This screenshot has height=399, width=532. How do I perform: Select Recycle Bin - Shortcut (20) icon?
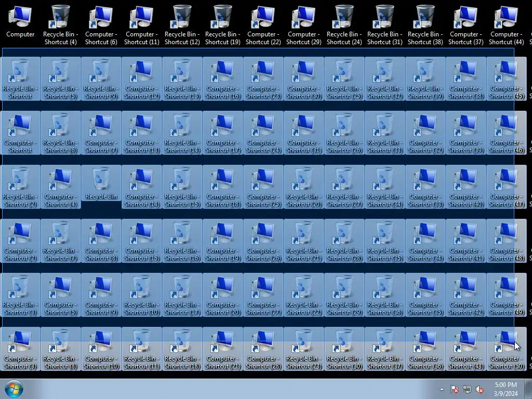click(x=303, y=187)
